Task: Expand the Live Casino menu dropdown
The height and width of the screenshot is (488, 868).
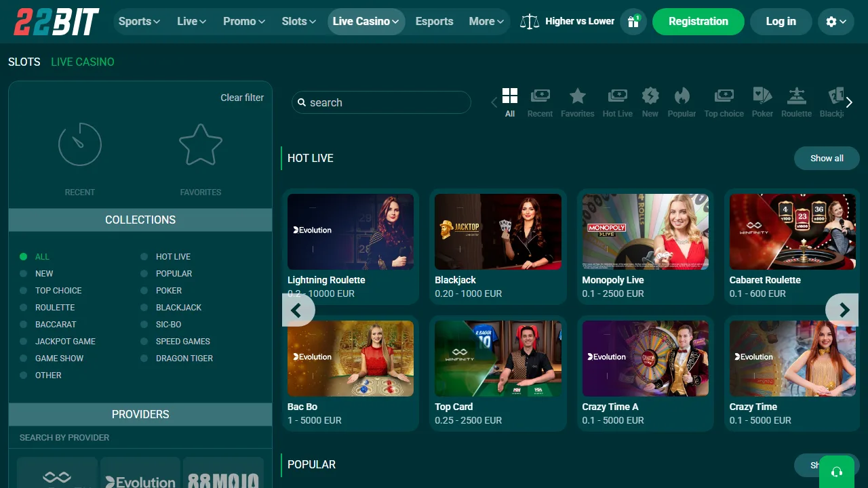Action: coord(366,22)
